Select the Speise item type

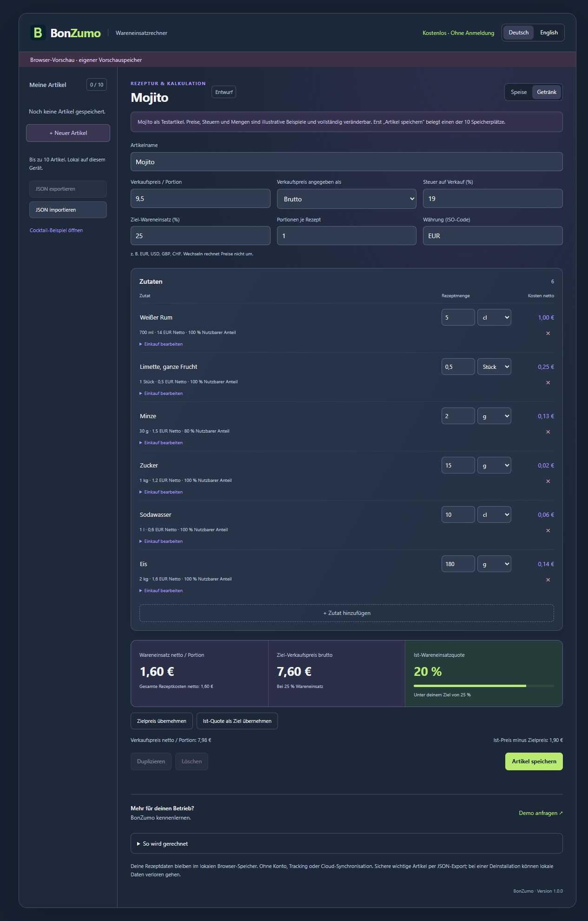tap(519, 92)
